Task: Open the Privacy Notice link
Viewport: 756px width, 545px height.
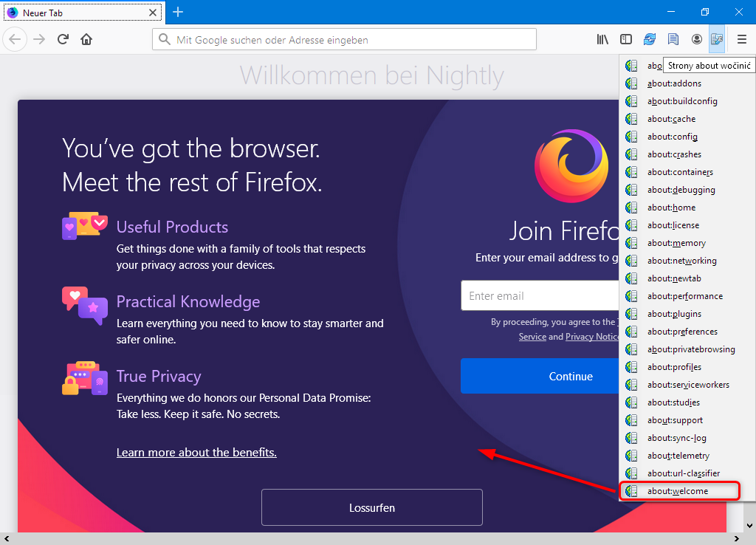Action: (x=591, y=337)
